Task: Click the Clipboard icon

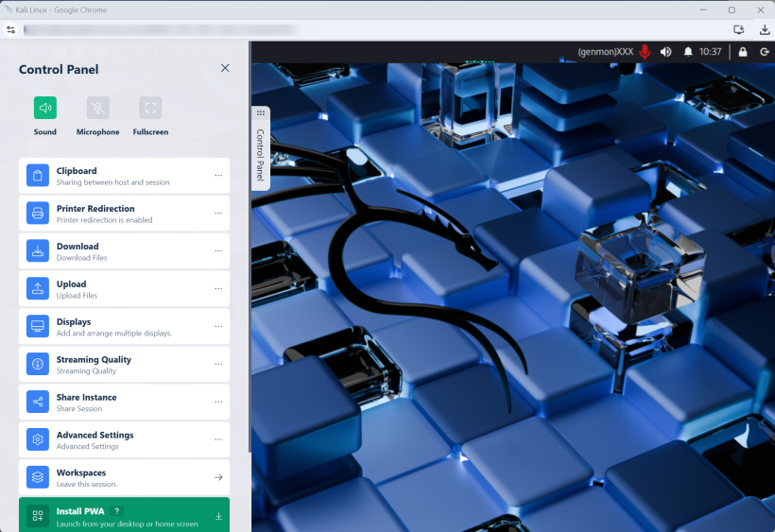Action: coord(38,176)
